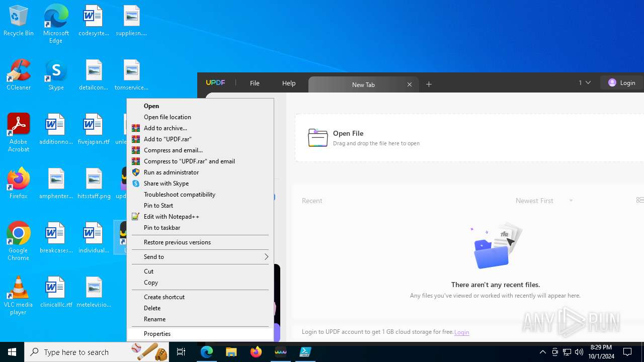
Task: Select the breakcases... document icon
Action: (x=56, y=238)
